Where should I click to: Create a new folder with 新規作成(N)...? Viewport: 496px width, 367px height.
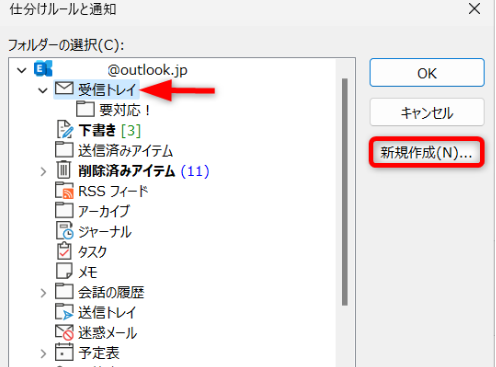click(427, 152)
